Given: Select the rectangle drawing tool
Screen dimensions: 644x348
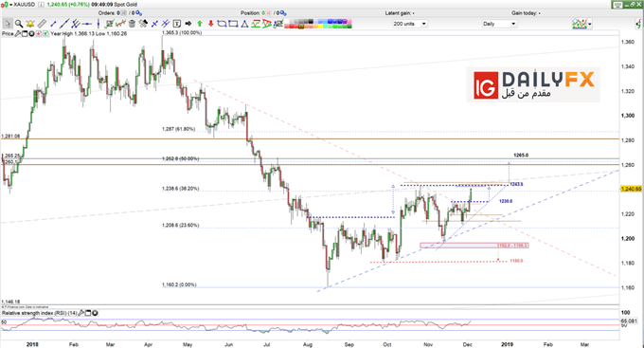Looking at the screenshot, I should pyautogui.click(x=233, y=24).
